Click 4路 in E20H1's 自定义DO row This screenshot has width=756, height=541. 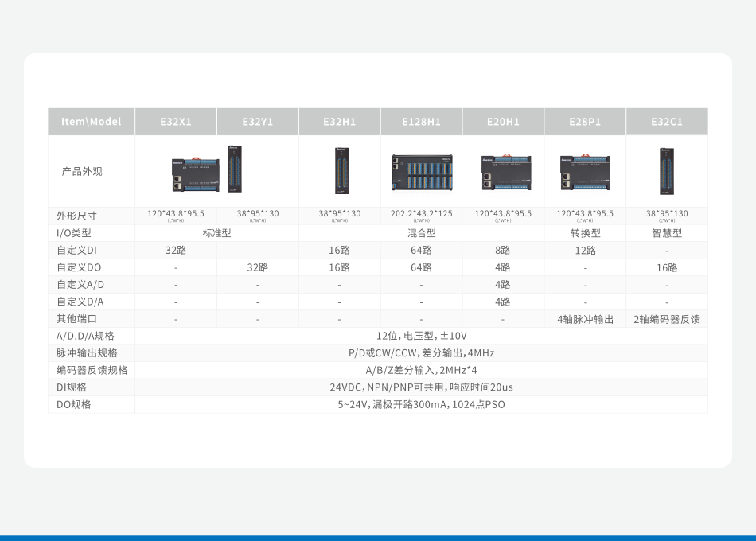click(503, 267)
